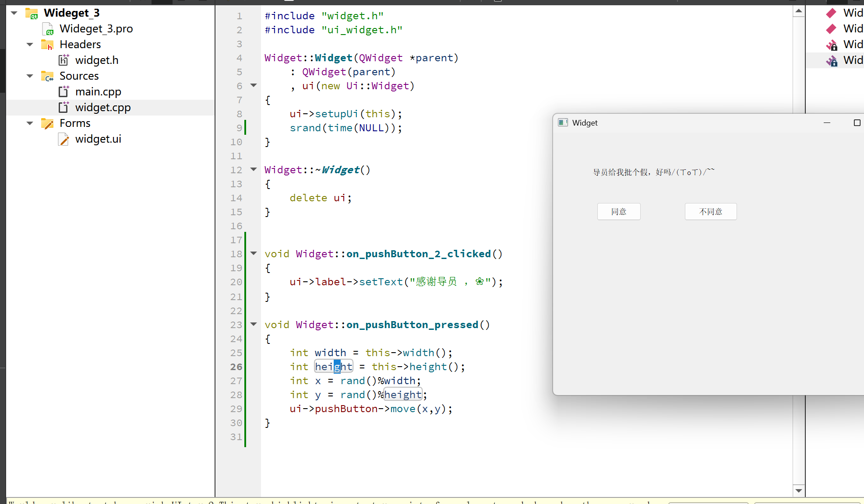
Task: Click the Forms folder icon
Action: 47,123
